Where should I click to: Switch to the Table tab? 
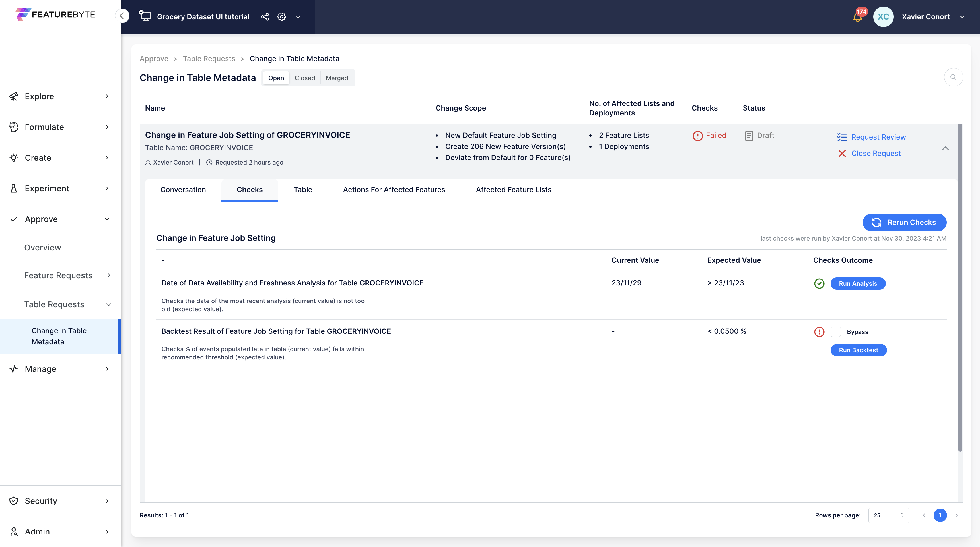coord(303,190)
